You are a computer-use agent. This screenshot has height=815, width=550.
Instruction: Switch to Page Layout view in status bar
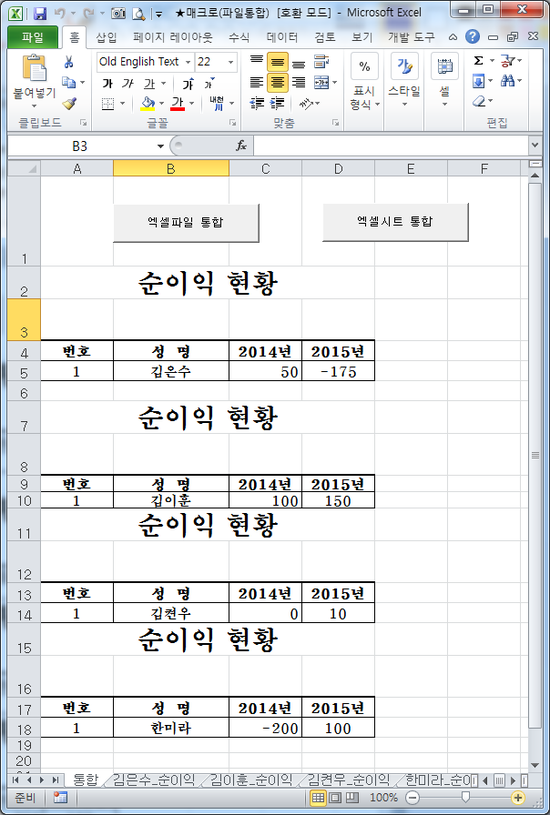point(335,797)
